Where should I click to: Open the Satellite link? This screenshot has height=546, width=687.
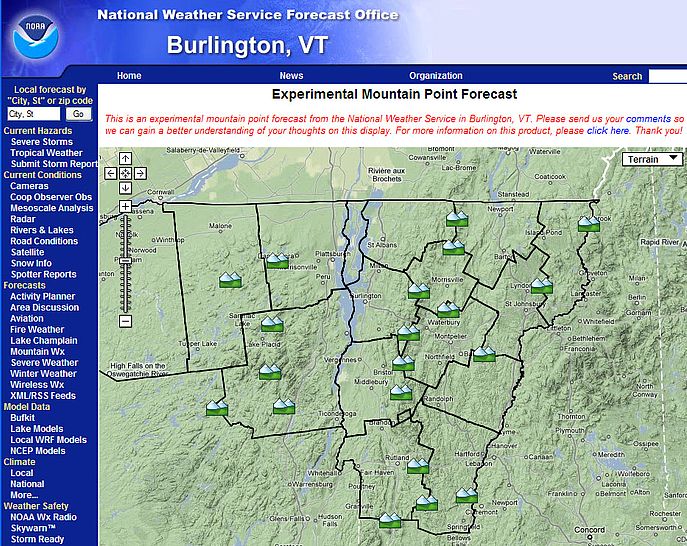pyautogui.click(x=27, y=252)
